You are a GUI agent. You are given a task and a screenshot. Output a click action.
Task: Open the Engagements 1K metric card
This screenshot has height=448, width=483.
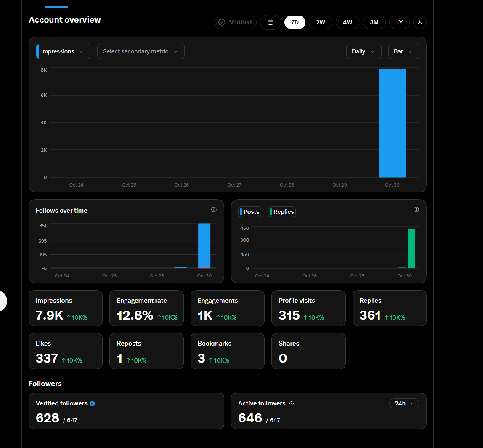click(228, 308)
